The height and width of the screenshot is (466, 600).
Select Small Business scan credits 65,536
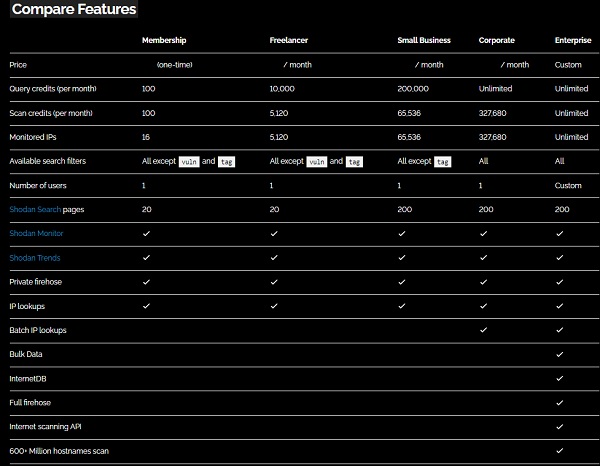point(409,113)
